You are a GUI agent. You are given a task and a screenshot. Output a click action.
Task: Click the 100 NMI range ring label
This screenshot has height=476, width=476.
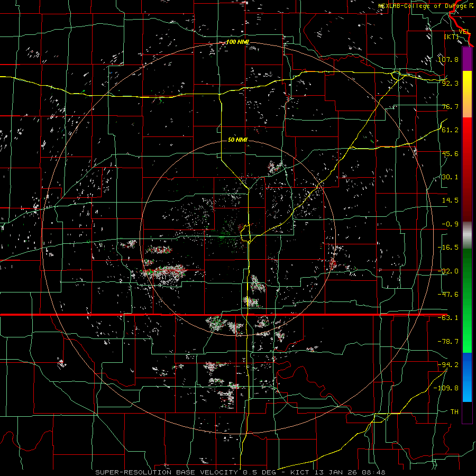pos(237,42)
